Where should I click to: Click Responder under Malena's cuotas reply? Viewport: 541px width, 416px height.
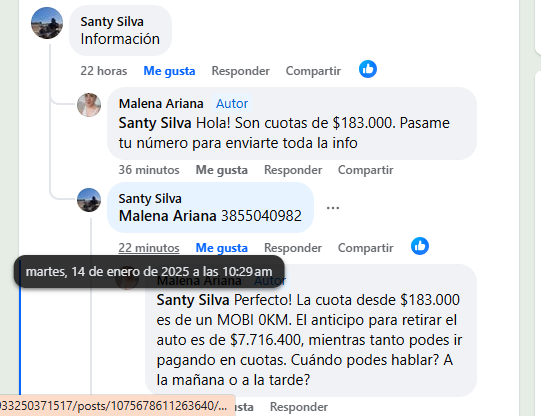pos(293,170)
